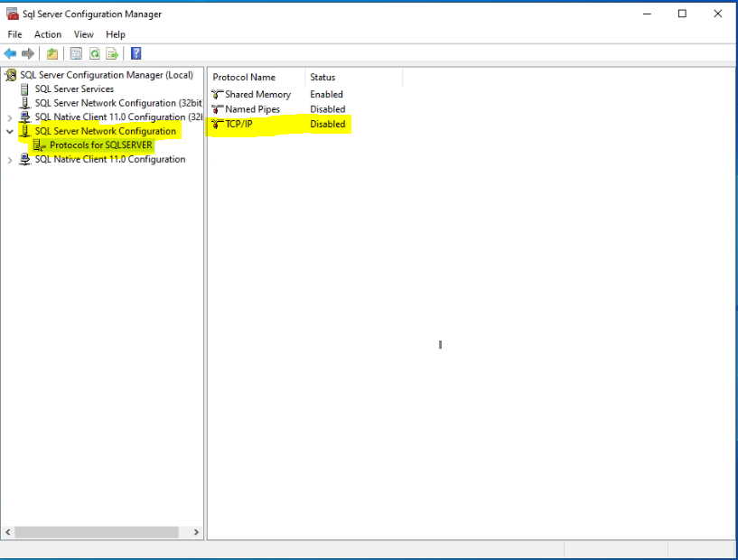Open Properties from the toolbar
This screenshot has height=560, width=738.
tap(76, 53)
